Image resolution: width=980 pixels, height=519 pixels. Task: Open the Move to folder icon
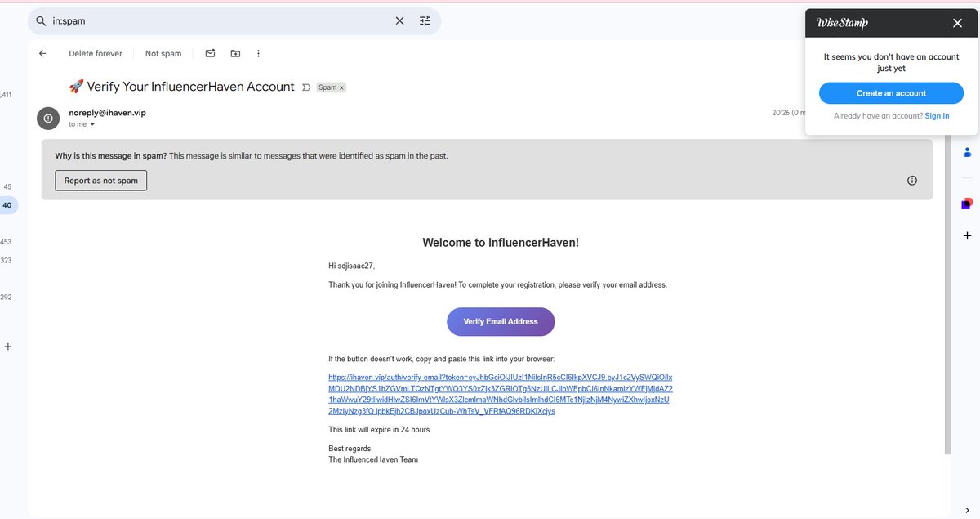pos(235,53)
